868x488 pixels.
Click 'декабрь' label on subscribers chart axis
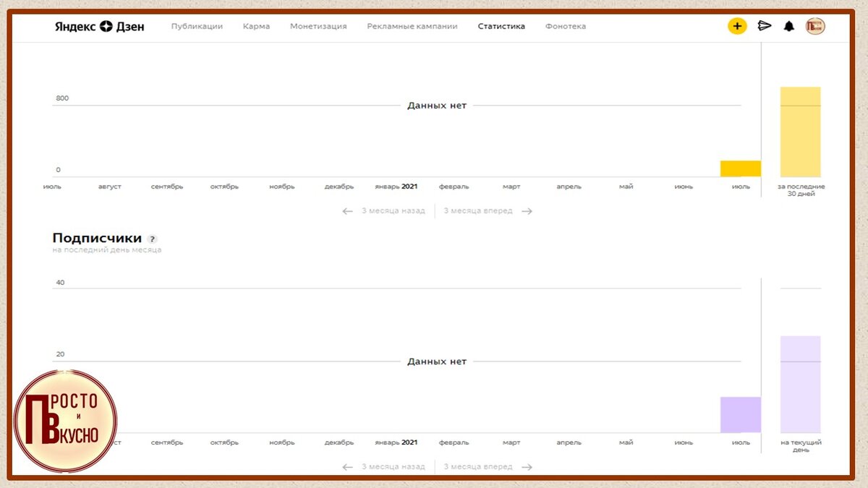click(339, 442)
